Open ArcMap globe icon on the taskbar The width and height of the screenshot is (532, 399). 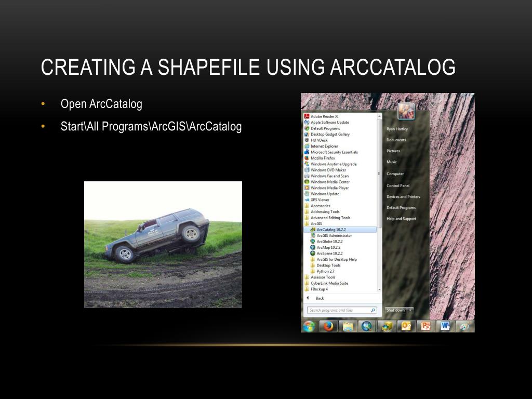(x=367, y=326)
